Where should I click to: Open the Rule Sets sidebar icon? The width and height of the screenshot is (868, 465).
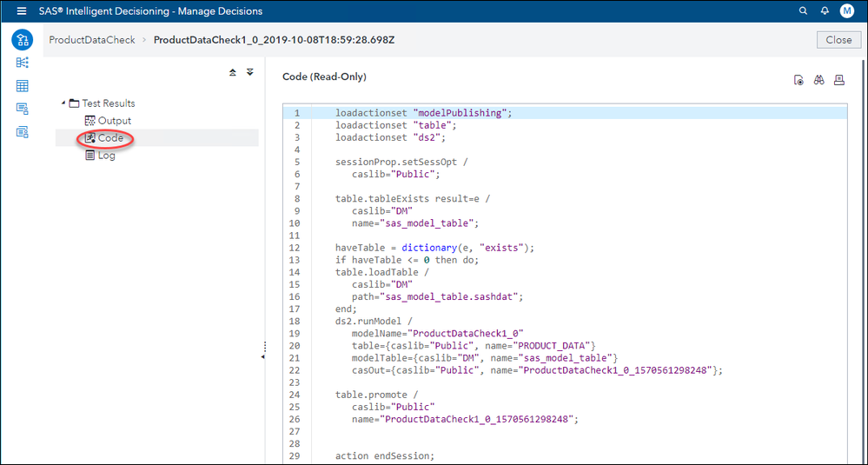pyautogui.click(x=23, y=63)
